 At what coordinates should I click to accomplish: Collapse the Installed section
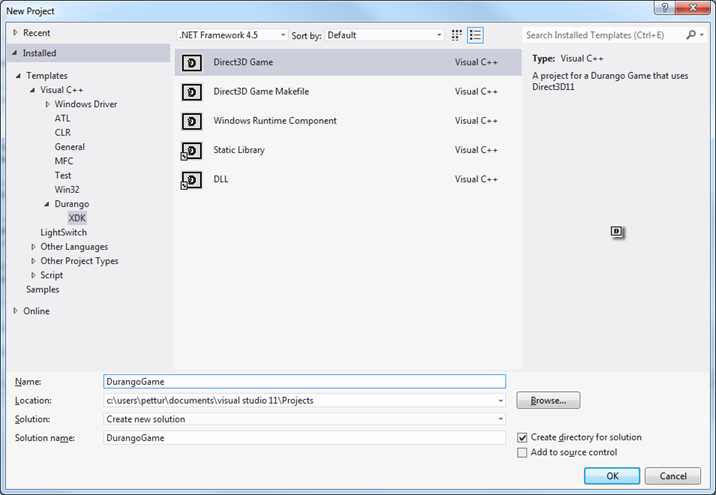(x=15, y=53)
